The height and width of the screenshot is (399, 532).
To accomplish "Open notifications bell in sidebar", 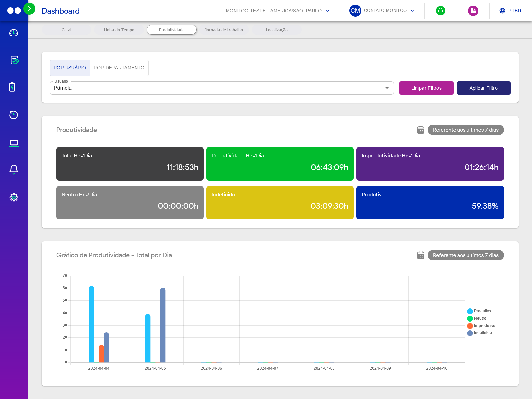I will pyautogui.click(x=14, y=169).
